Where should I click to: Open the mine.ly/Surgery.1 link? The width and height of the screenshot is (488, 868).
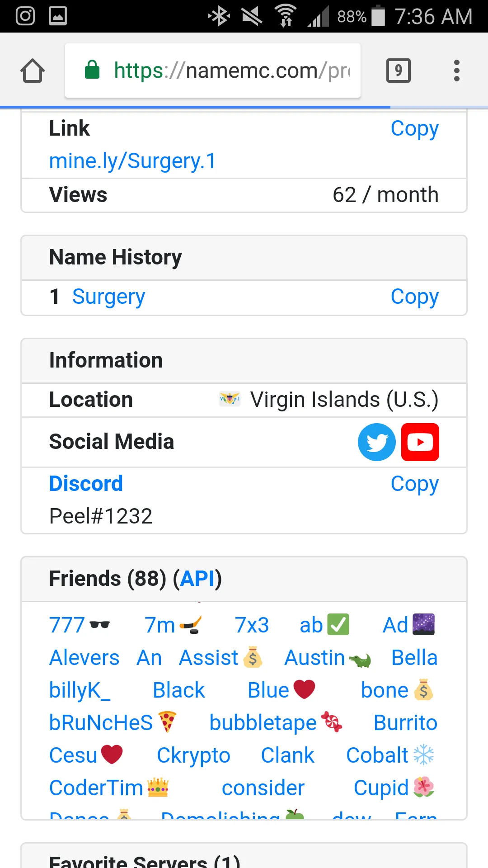[x=132, y=161]
